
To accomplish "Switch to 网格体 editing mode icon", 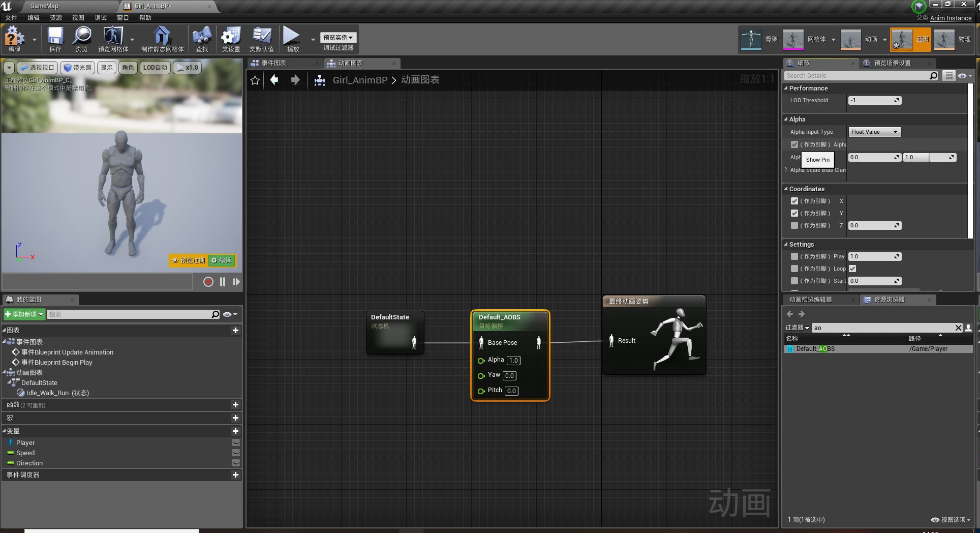I will click(x=793, y=39).
